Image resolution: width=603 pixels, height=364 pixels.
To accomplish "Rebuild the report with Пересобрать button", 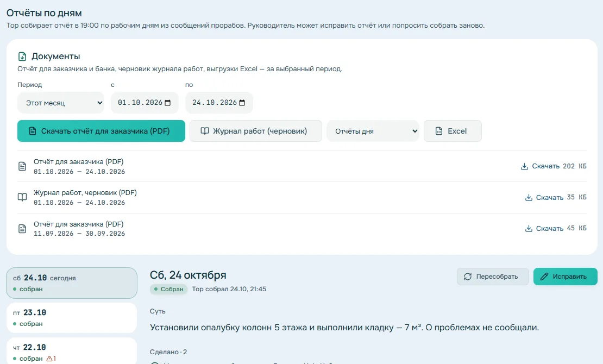I will pos(493,277).
